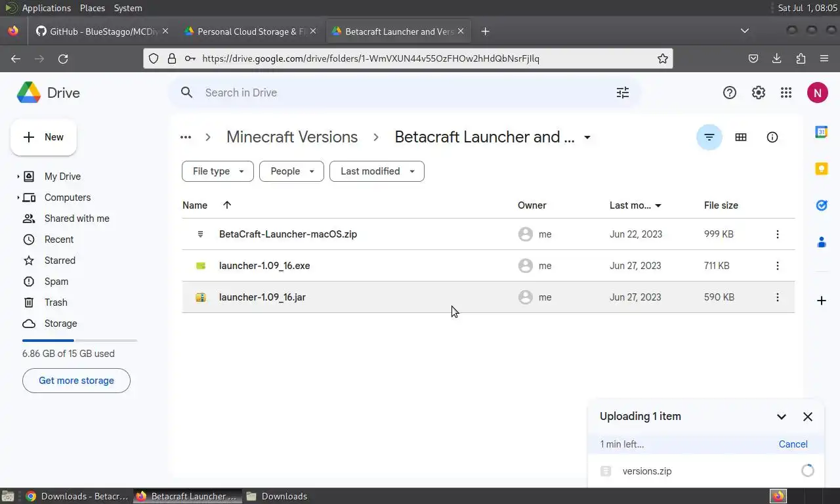Open the Trash section
This screenshot has height=504, width=840.
[56, 303]
